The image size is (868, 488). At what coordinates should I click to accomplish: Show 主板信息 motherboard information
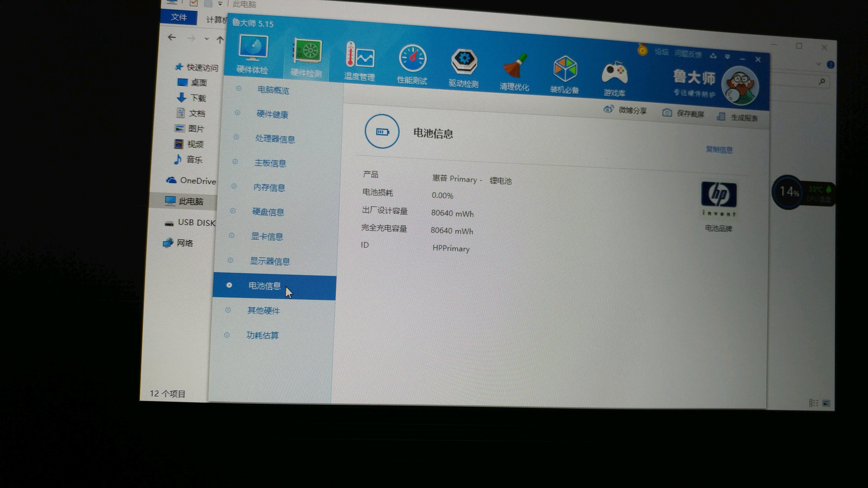click(x=270, y=163)
